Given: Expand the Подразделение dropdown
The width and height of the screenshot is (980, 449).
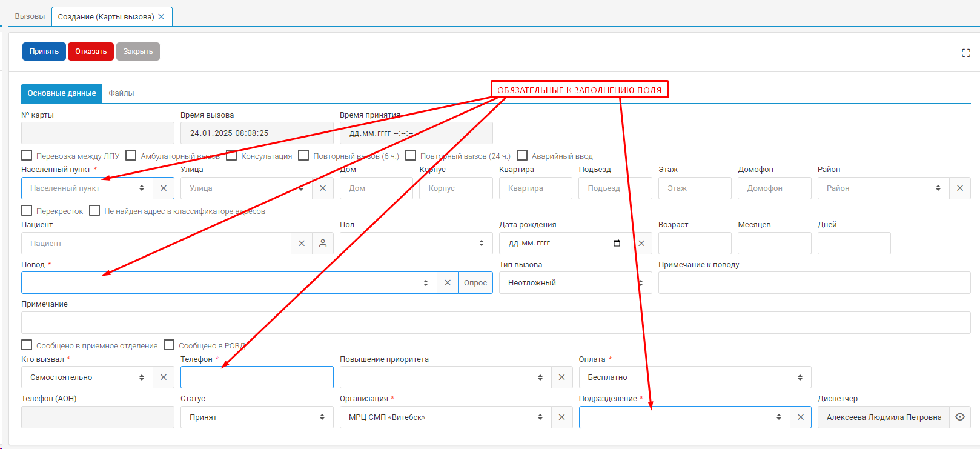Looking at the screenshot, I should pos(684,417).
